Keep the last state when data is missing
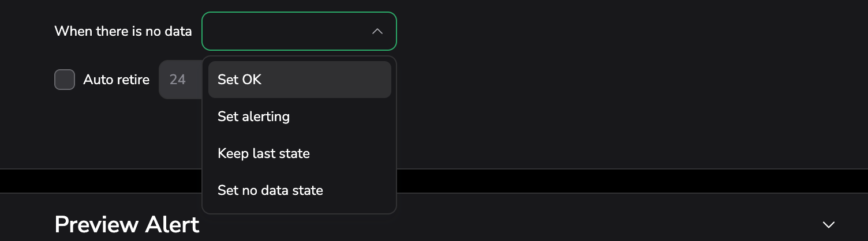This screenshot has height=241, width=868. [x=299, y=153]
